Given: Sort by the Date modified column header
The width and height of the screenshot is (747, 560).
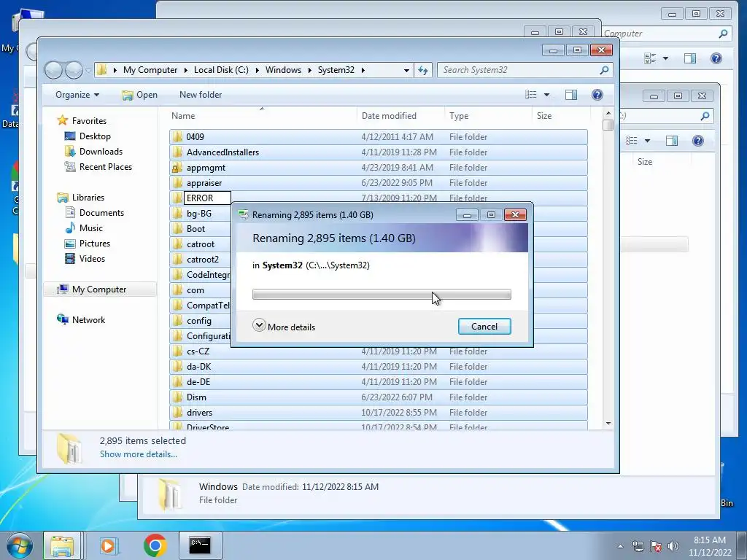Looking at the screenshot, I should click(389, 116).
